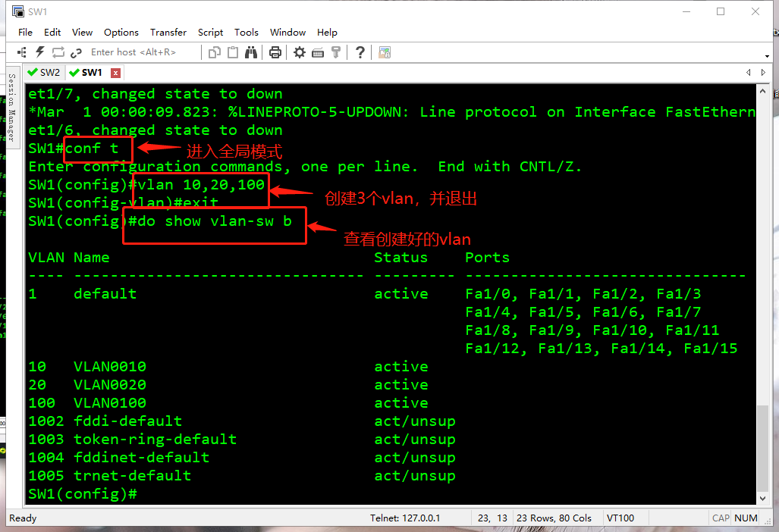Click the Ready status bar text

[x=23, y=518]
